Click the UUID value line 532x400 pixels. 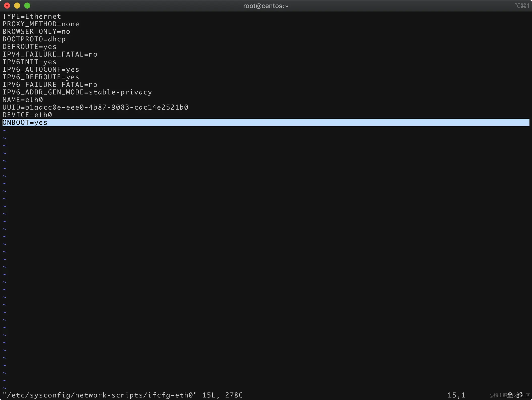pyautogui.click(x=95, y=108)
